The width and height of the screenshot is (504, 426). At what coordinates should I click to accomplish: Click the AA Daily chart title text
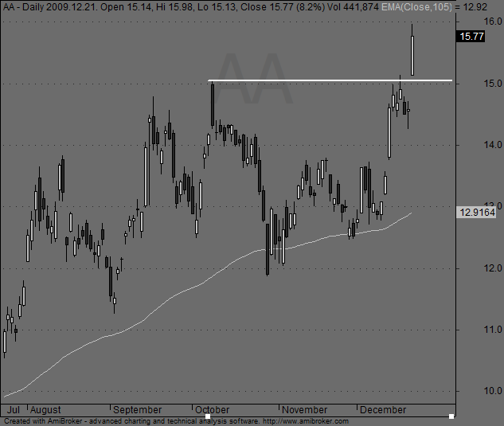(x=24, y=6)
